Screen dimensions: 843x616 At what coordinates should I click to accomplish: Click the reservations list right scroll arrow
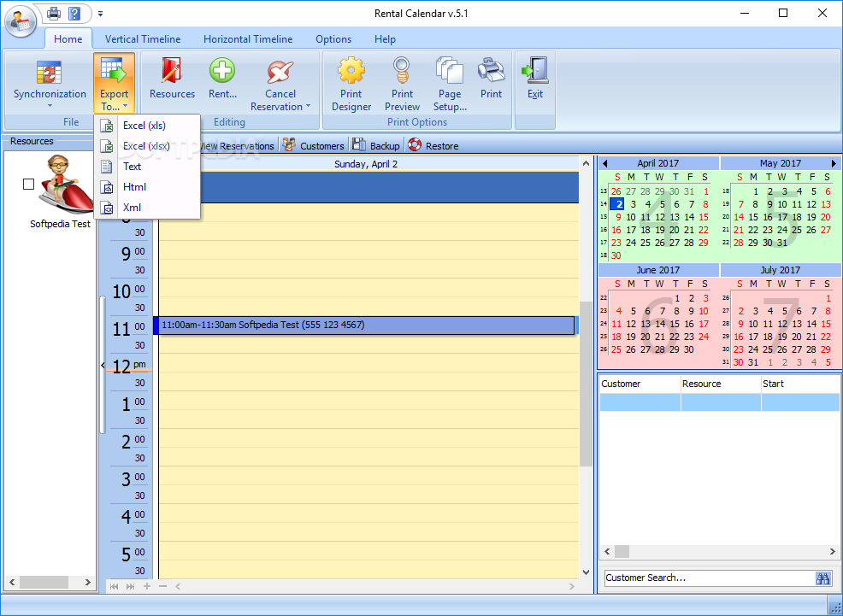point(833,552)
